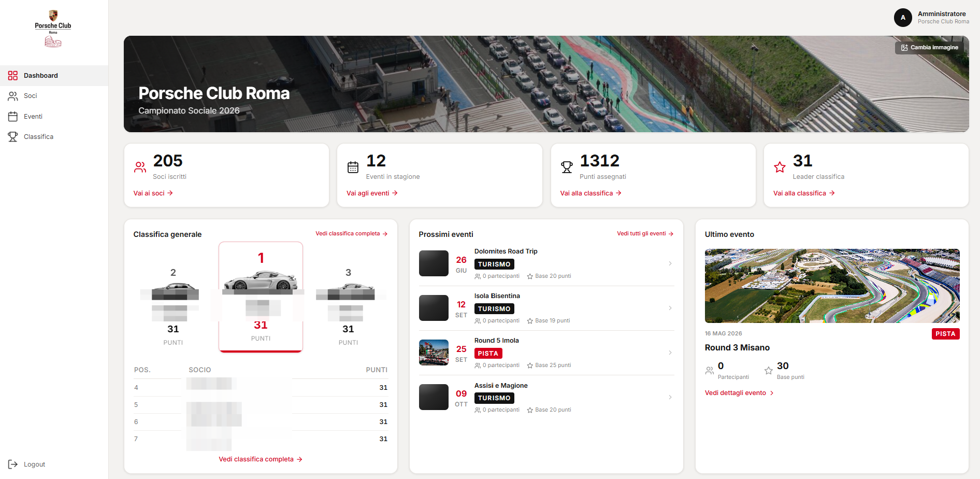The height and width of the screenshot is (479, 980).
Task: Open the Dashboard menu item
Action: tap(54, 76)
